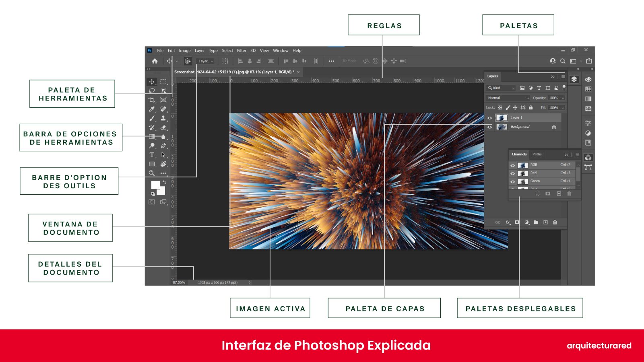644x362 pixels.
Task: Click the foreground color swatch
Action: pyautogui.click(x=155, y=185)
